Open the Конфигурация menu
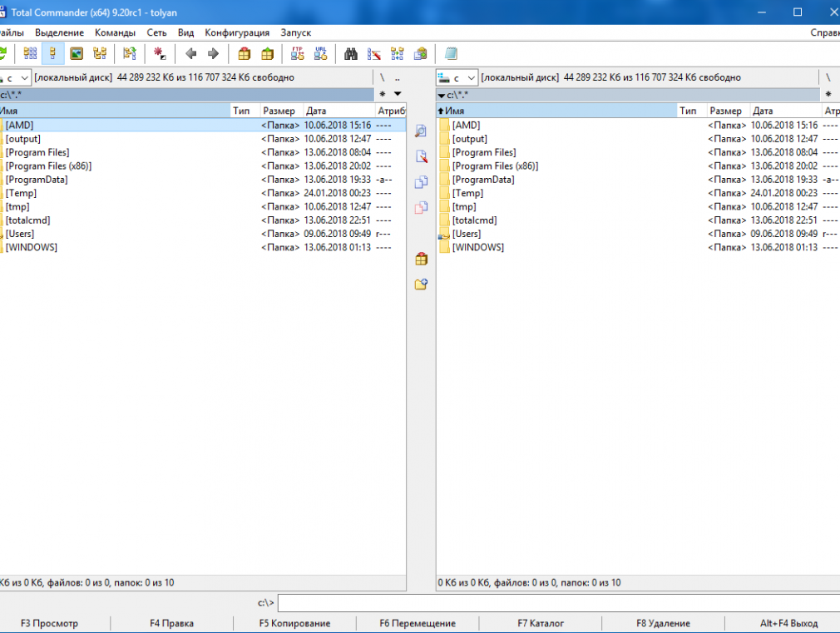The height and width of the screenshot is (633, 840). [237, 32]
